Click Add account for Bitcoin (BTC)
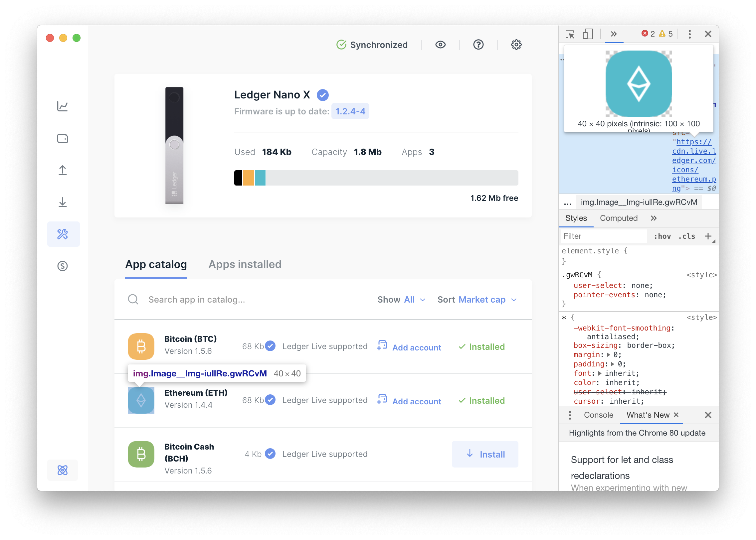Screen dimensions: 756x540 (x=409, y=347)
